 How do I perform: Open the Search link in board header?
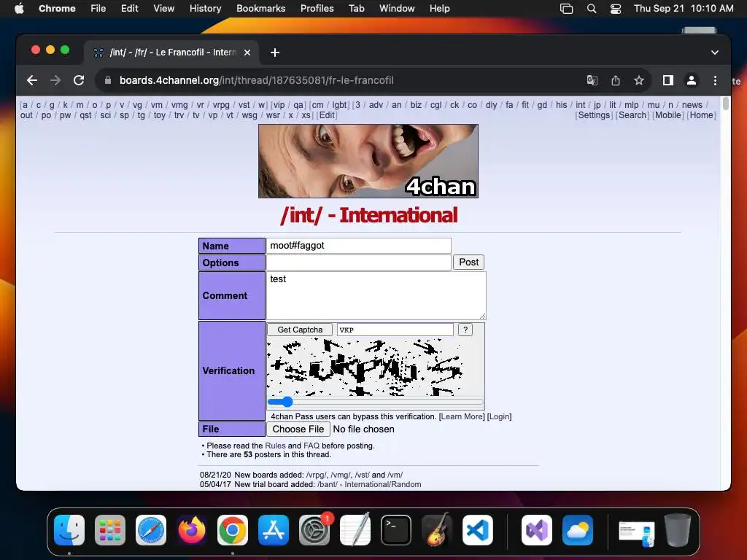tap(632, 115)
